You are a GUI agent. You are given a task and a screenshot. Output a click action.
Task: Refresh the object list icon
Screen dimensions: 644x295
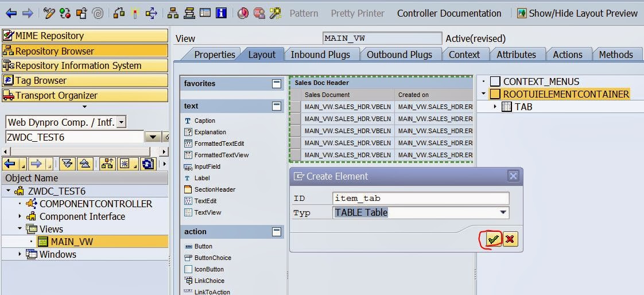coord(148,164)
